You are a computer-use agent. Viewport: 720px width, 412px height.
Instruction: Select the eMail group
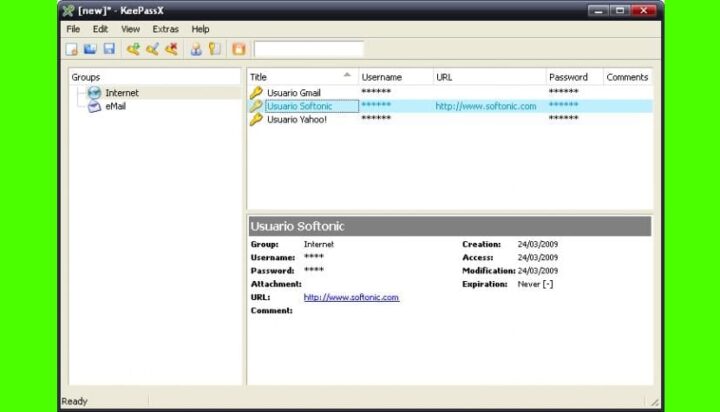click(115, 106)
